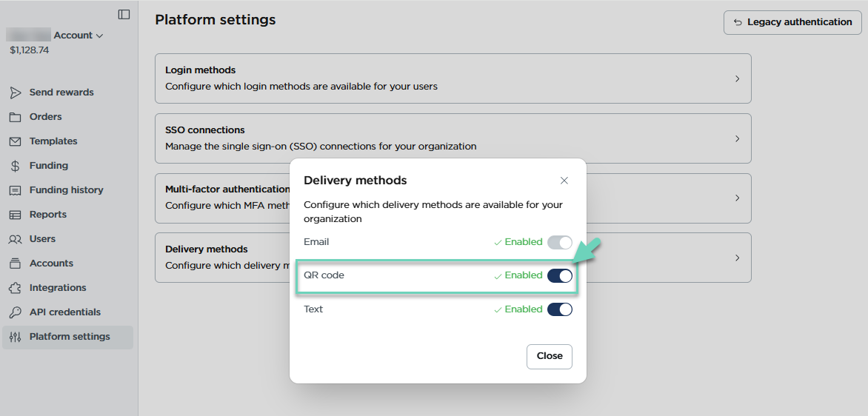
Task: Turn off the Text delivery toggle
Action: [559, 309]
